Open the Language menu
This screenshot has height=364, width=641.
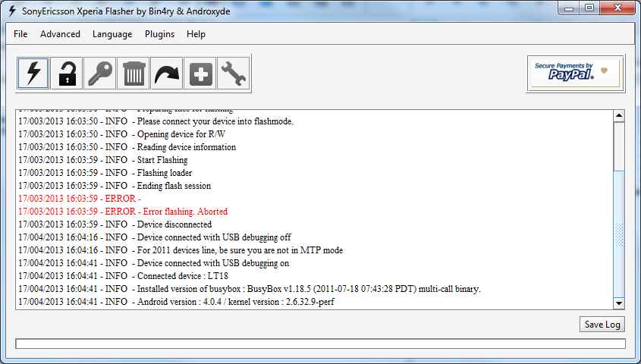click(112, 34)
